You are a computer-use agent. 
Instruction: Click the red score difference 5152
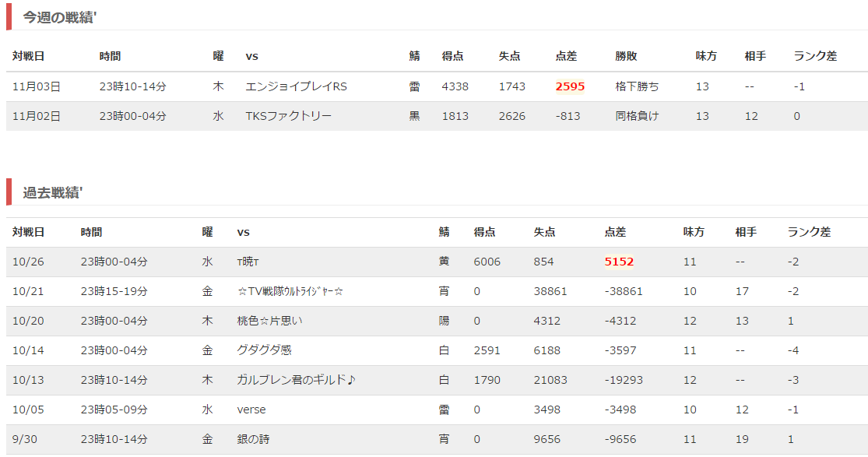619,262
